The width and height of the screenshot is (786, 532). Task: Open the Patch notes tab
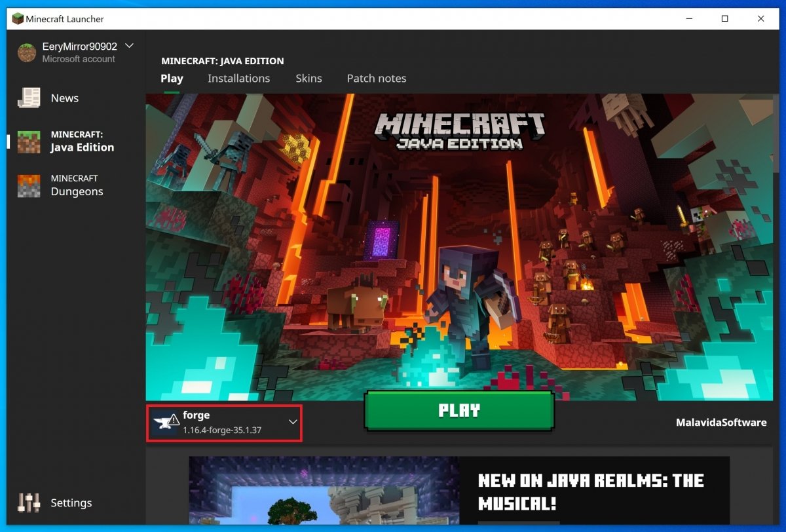[x=377, y=78]
